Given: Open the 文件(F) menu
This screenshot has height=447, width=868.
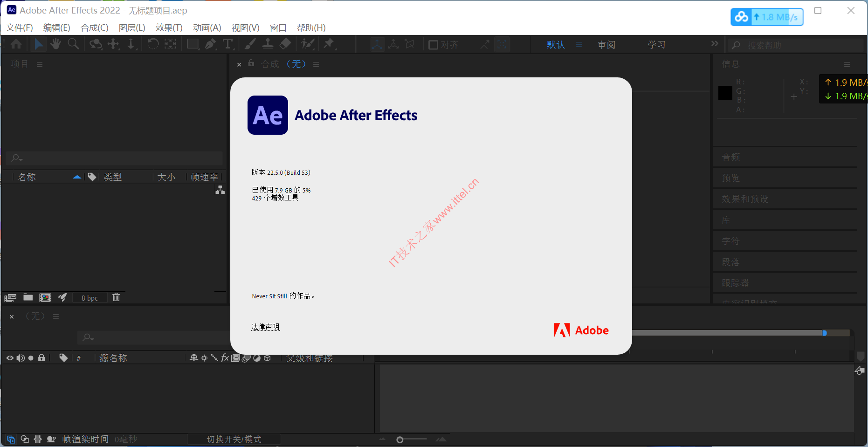Looking at the screenshot, I should coord(20,28).
